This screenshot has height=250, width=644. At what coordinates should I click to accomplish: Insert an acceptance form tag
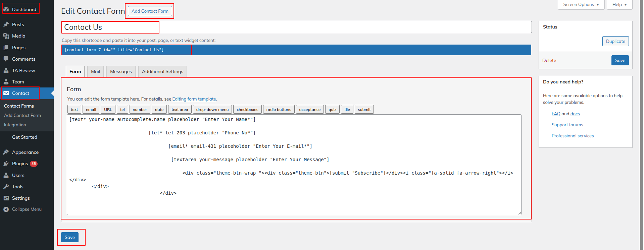tap(309, 110)
